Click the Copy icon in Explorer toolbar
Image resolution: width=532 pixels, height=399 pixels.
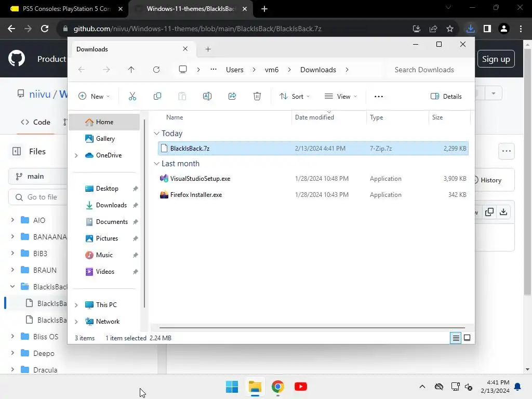coord(157,96)
